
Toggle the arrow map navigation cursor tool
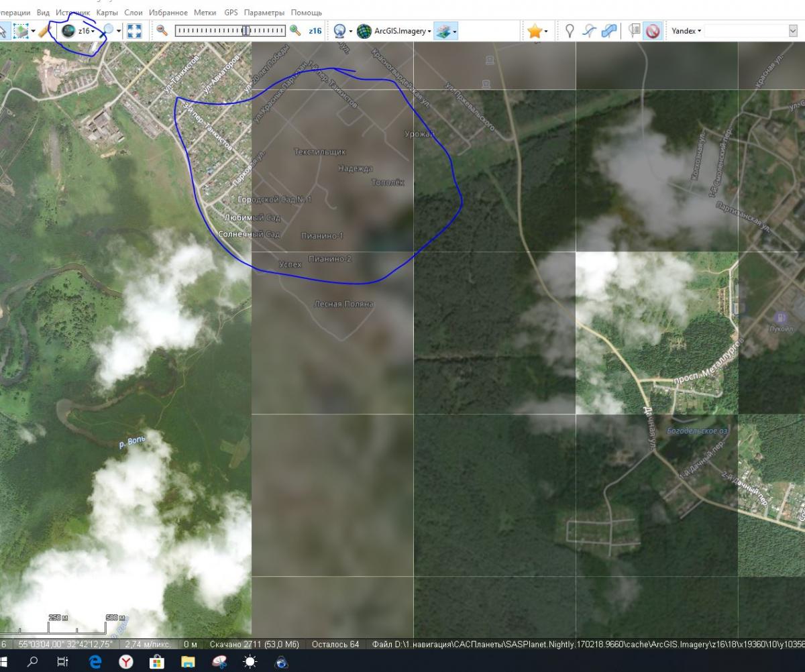3,31
